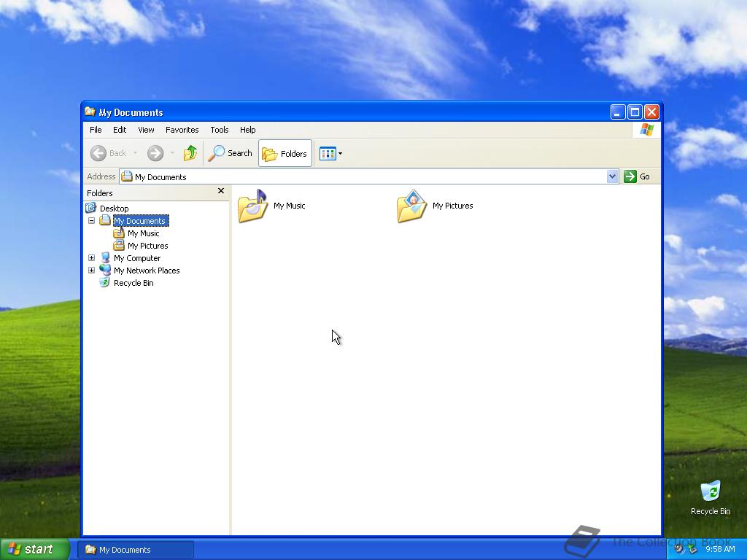Select the My Pictures folder icon

(411, 206)
